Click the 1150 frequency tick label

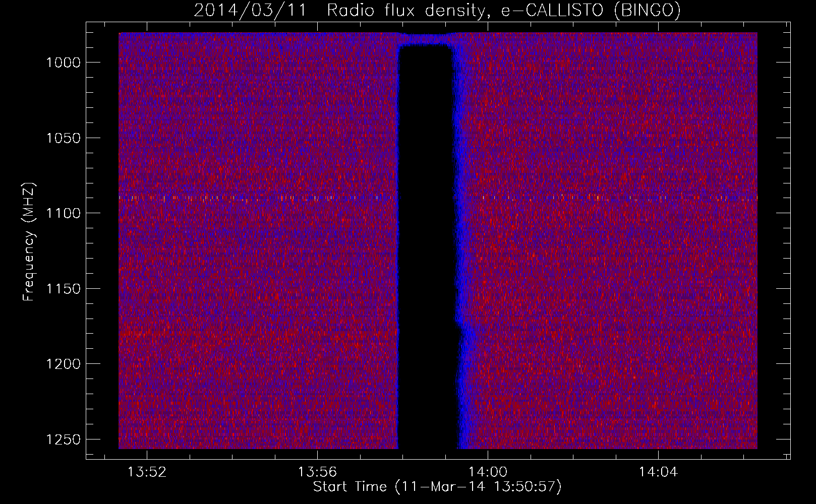click(64, 289)
